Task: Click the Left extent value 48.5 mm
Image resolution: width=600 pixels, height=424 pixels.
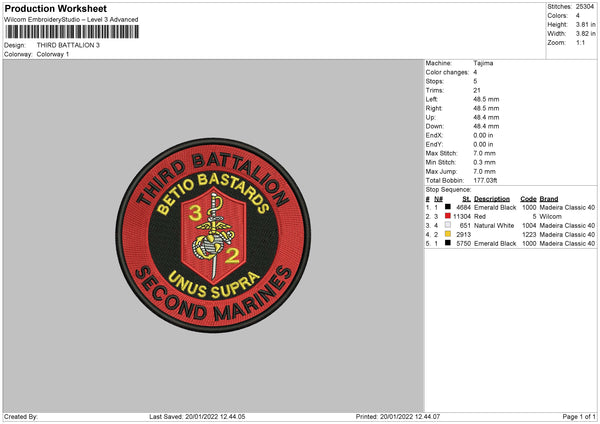Action: click(486, 99)
